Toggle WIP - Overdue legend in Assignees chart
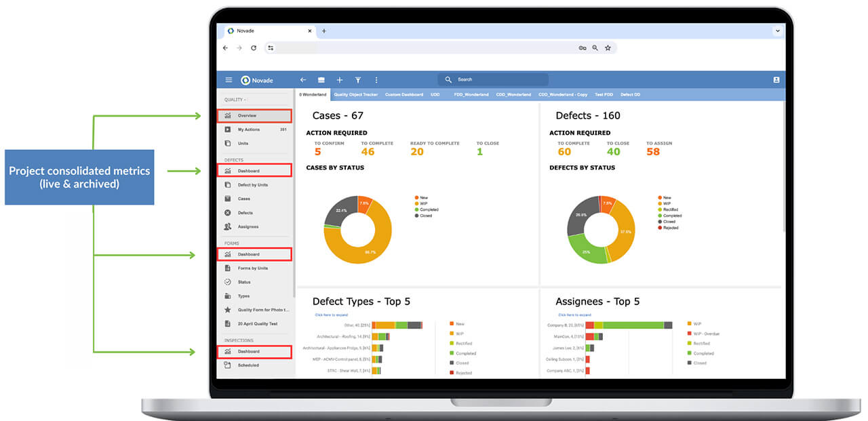 click(705, 334)
